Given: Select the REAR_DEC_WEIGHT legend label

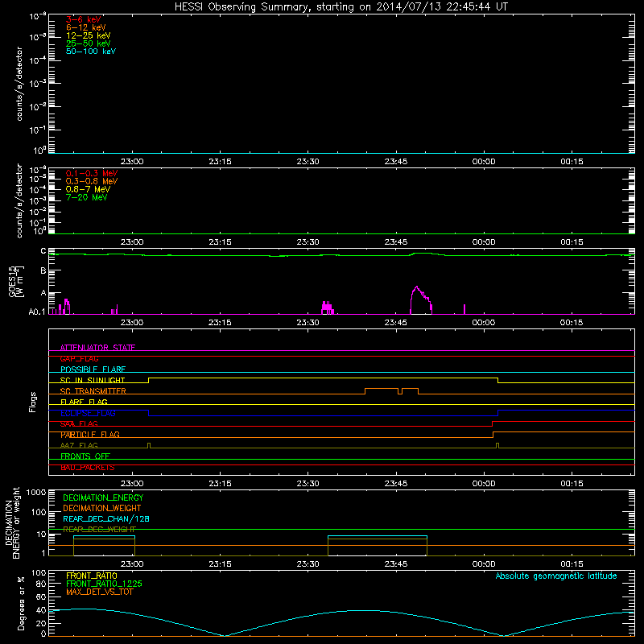Looking at the screenshot, I should pos(99,530).
